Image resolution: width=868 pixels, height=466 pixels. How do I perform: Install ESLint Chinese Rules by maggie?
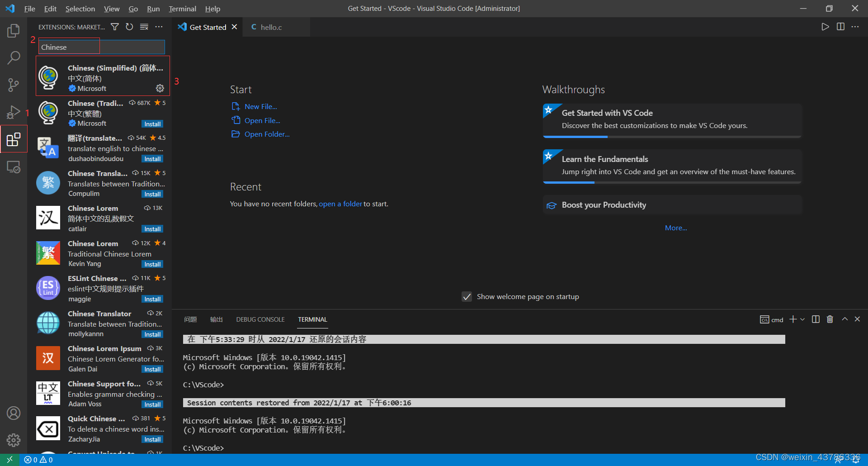(152, 299)
